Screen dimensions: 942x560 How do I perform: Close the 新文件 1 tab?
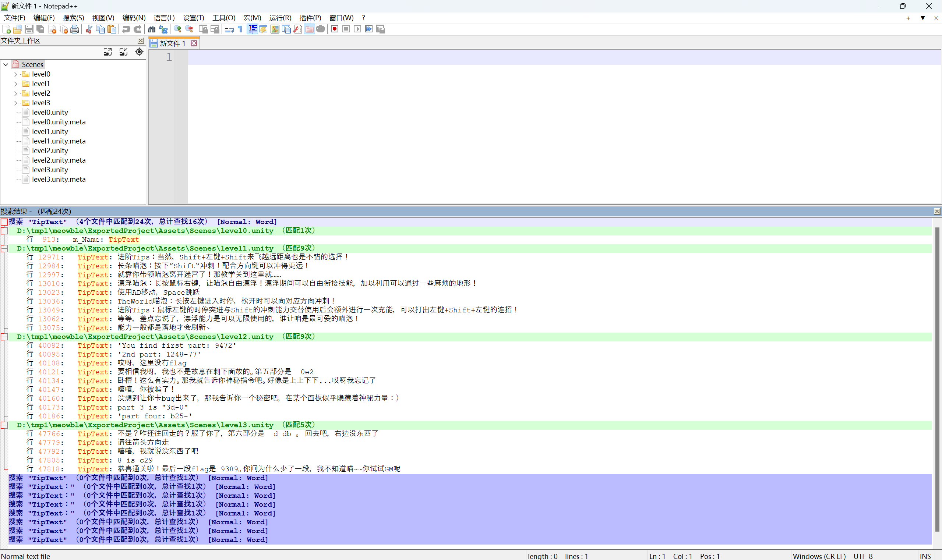[x=194, y=43]
